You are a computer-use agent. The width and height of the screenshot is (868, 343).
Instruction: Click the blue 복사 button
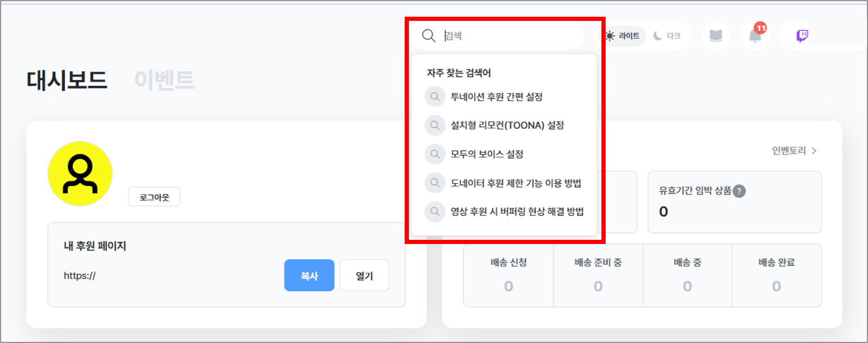(309, 276)
